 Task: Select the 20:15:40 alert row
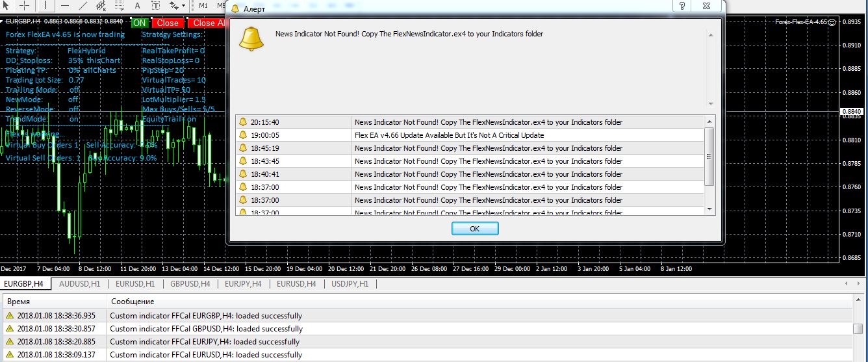tap(470, 122)
